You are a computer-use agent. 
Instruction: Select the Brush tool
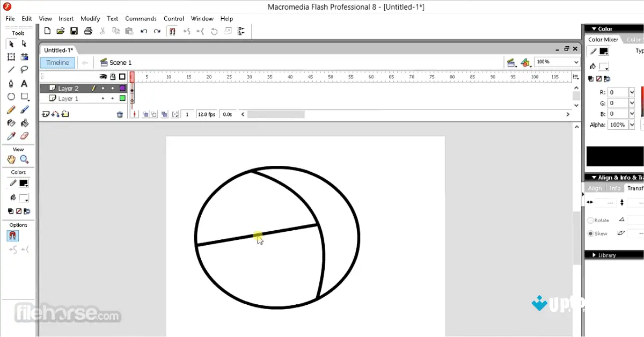click(24, 109)
